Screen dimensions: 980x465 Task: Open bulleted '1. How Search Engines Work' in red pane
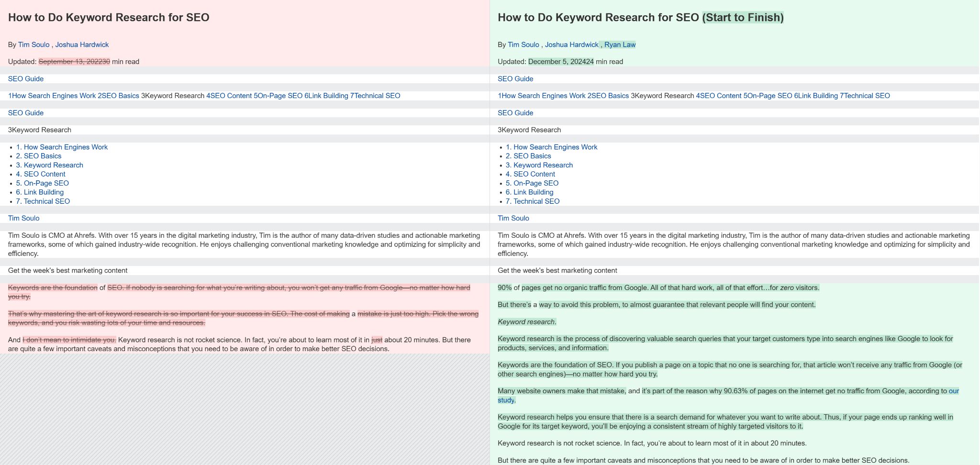pos(62,147)
